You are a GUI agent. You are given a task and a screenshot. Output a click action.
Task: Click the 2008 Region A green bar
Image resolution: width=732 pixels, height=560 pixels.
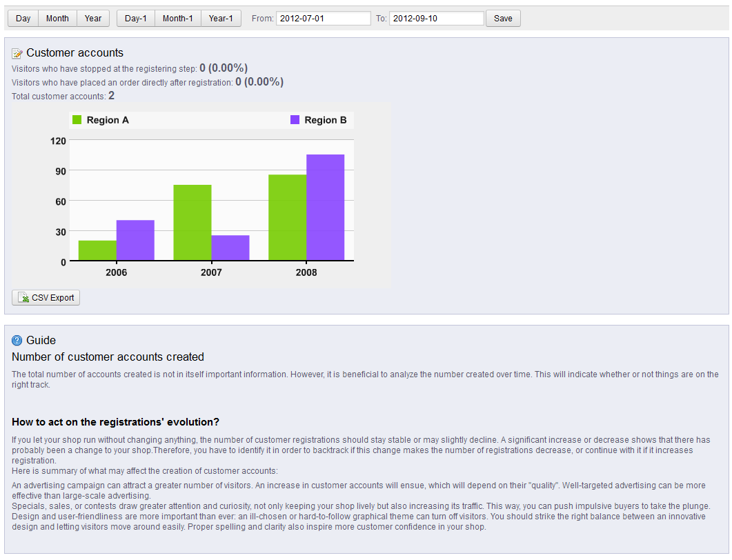click(287, 218)
